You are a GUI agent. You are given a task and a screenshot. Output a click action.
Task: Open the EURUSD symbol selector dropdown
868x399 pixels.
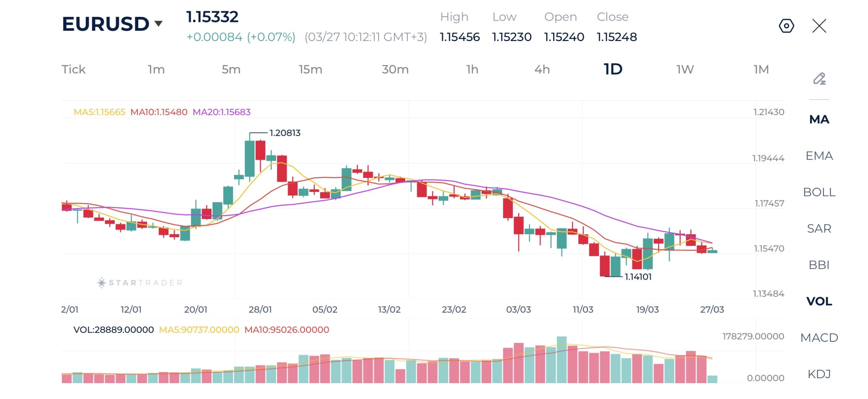tap(112, 23)
